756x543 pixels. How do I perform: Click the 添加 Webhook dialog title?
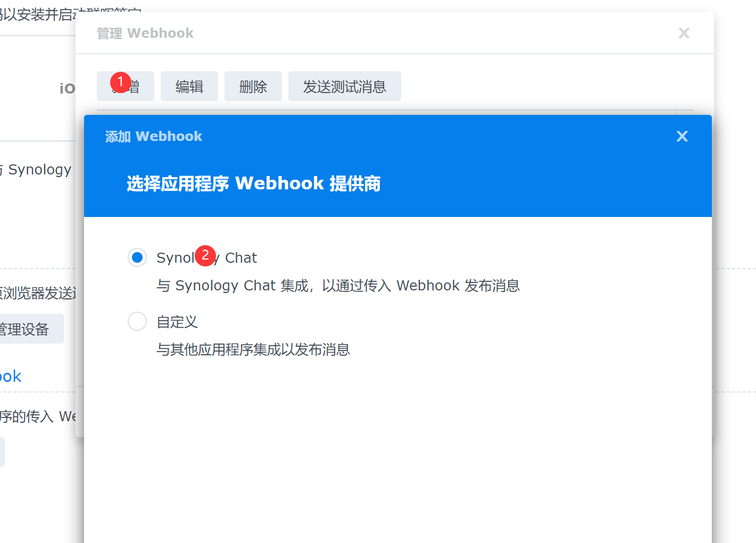pos(154,137)
